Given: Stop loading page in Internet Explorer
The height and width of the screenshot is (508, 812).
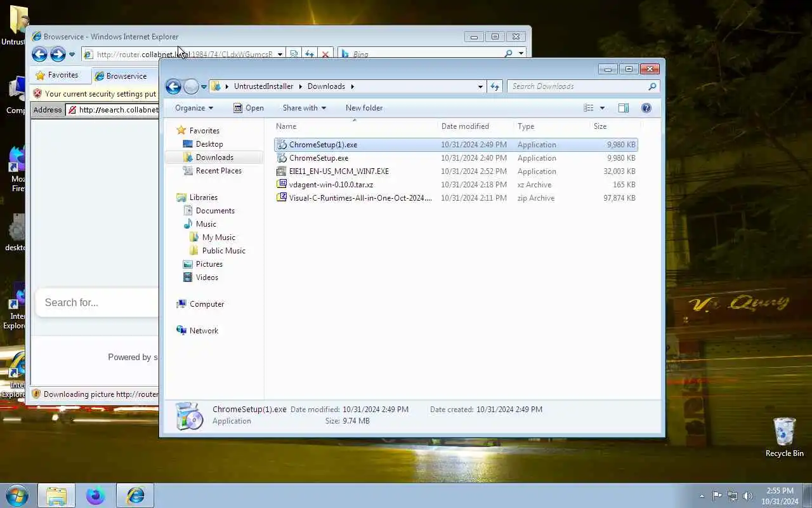Looking at the screenshot, I should 325,55.
